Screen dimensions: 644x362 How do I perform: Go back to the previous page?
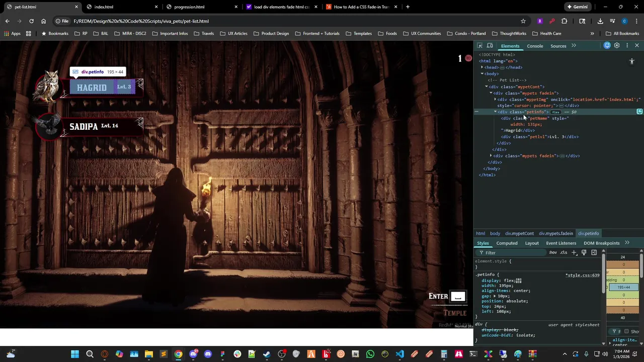pos(7,21)
